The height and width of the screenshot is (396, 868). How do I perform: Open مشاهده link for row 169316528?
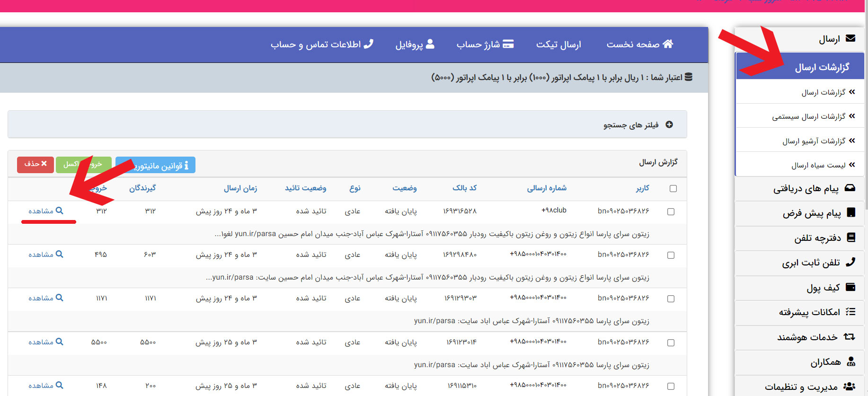[45, 211]
